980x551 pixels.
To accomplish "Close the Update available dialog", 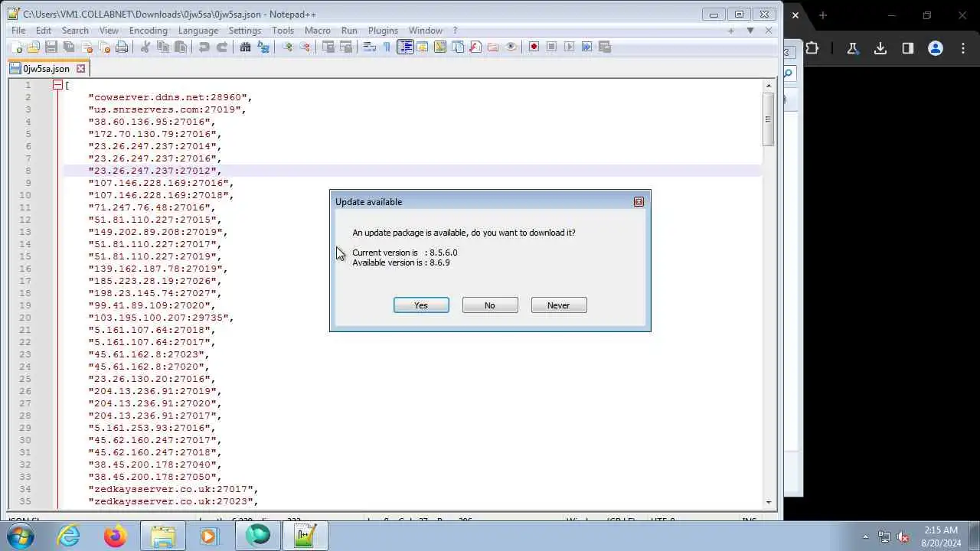I will click(639, 202).
